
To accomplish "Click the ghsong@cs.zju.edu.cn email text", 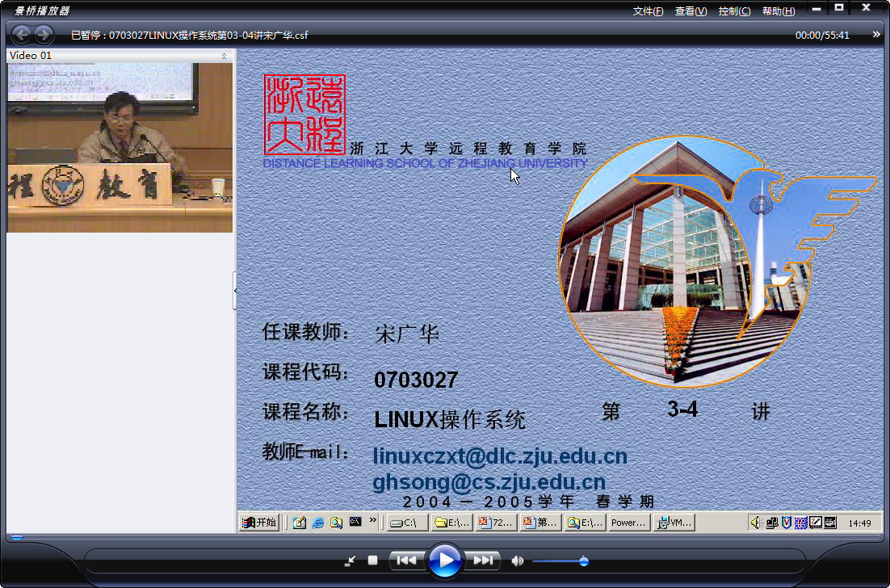I will (x=489, y=482).
